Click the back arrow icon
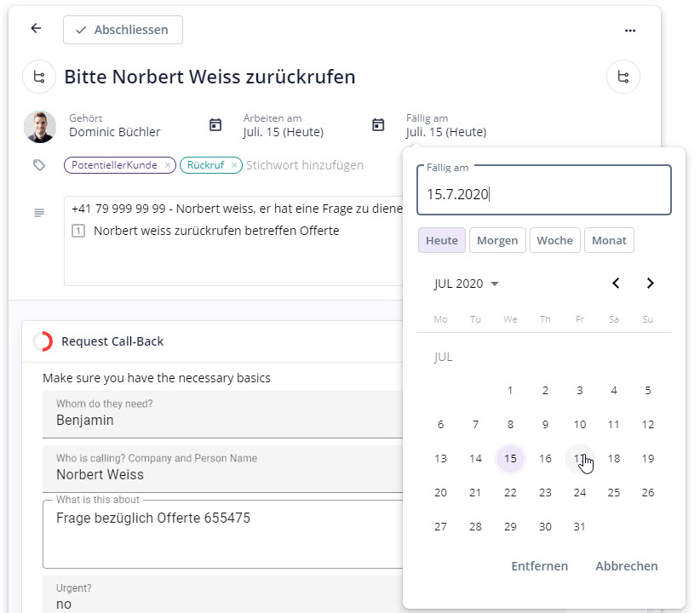The height and width of the screenshot is (613, 700). 36,29
